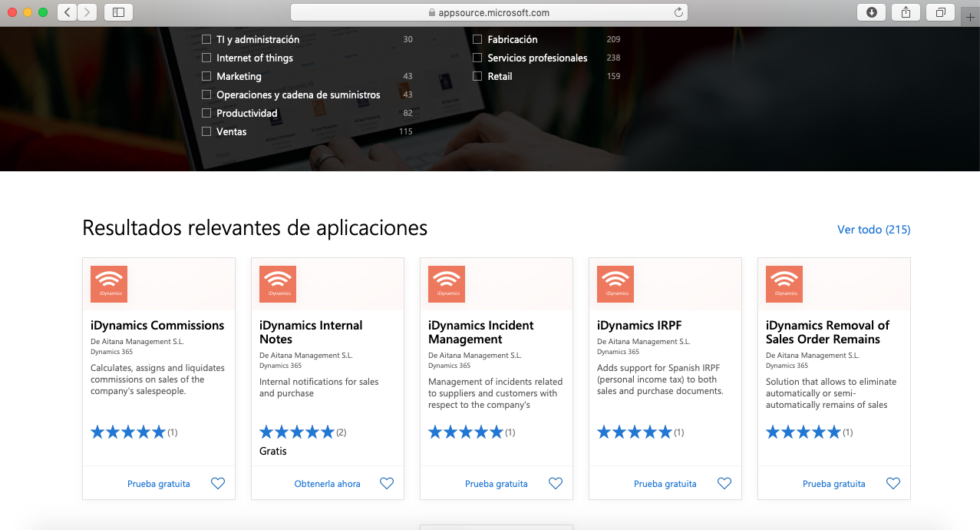Viewport: 980px width, 530px height.
Task: Check the Servicios profesionales filter
Action: [x=477, y=58]
